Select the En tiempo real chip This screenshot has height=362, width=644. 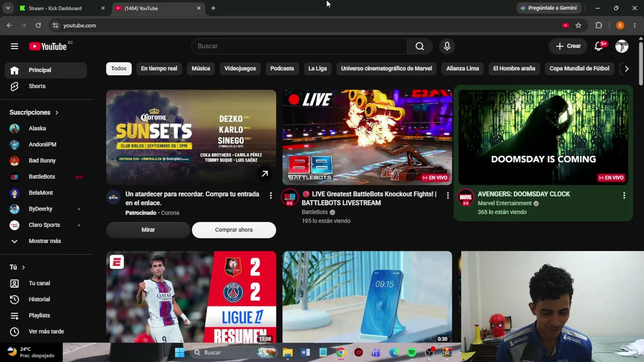pos(159,68)
